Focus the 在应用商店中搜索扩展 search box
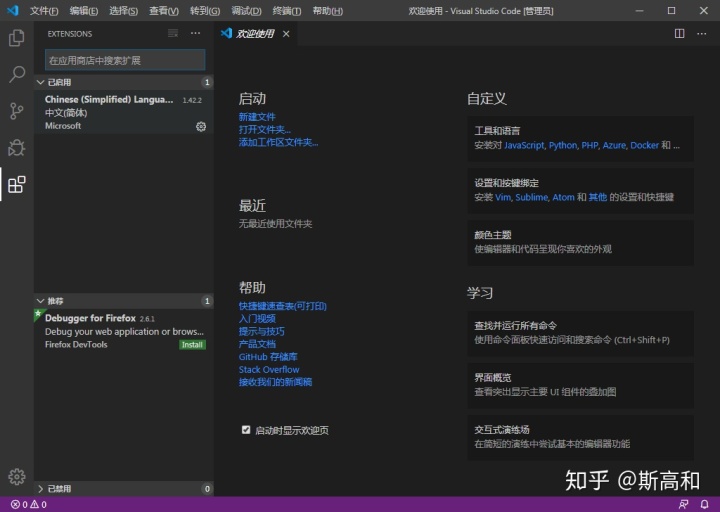Image resolution: width=720 pixels, height=512 pixels. coord(125,60)
